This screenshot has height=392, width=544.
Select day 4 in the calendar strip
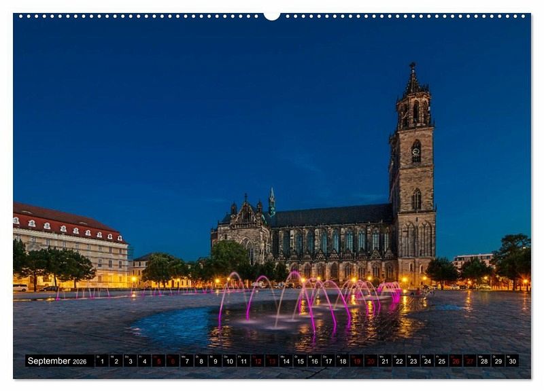[x=144, y=361]
